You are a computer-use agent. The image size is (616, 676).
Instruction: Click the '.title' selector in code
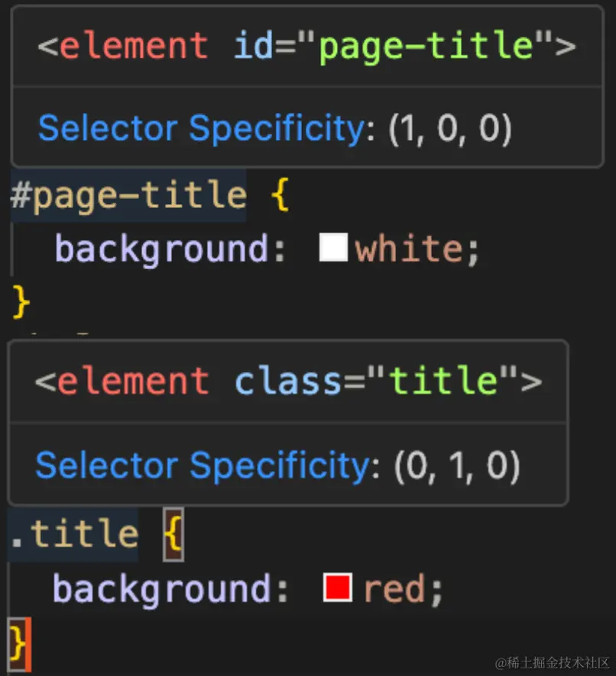74,535
